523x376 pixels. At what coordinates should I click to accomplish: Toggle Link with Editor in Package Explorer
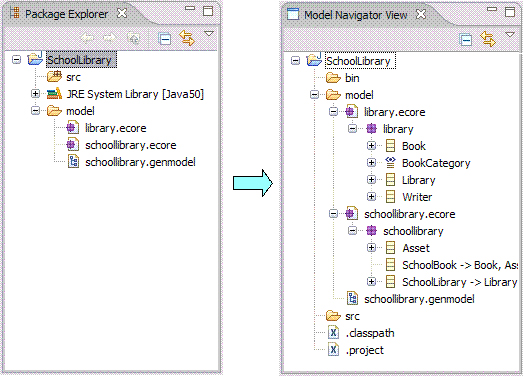[x=187, y=38]
